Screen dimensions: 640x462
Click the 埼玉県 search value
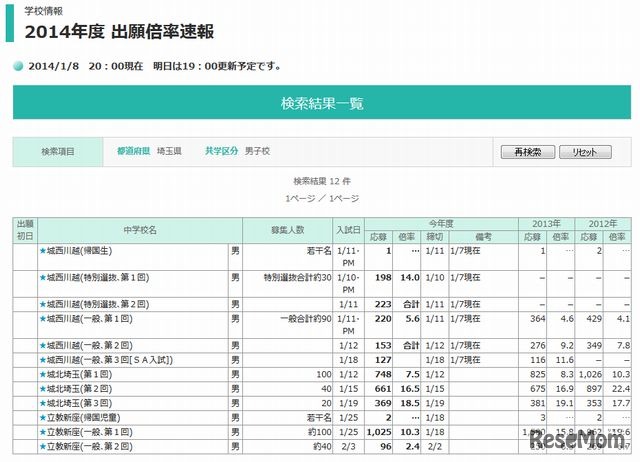point(169,151)
